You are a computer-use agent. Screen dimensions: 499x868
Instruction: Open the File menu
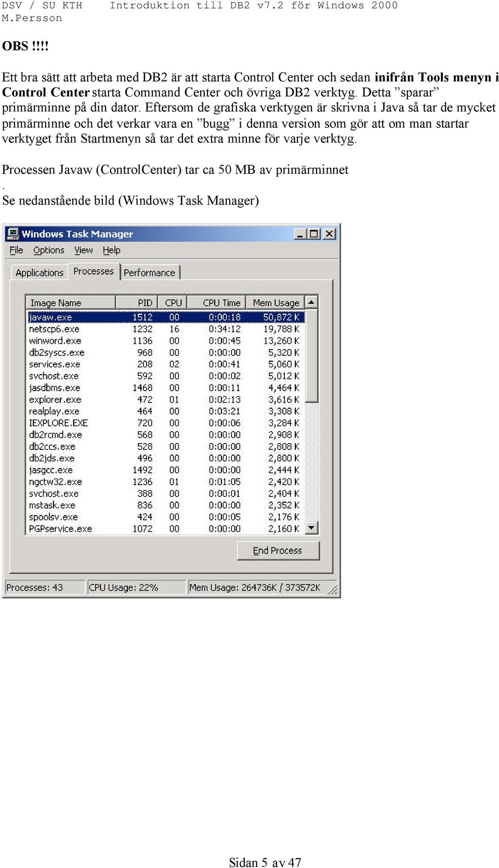tap(17, 250)
